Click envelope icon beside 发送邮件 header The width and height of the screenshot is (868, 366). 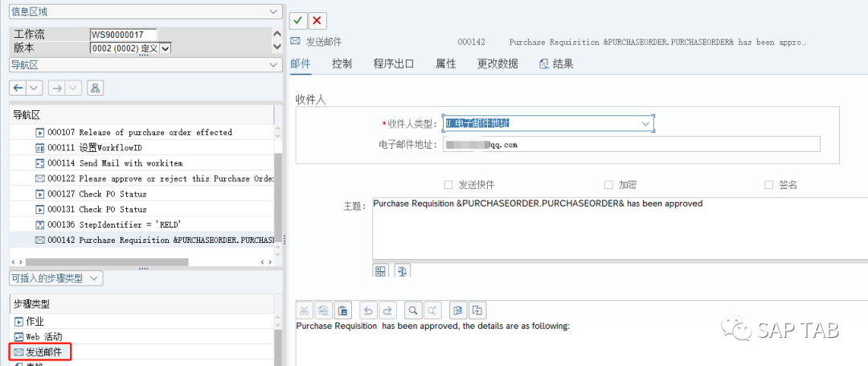[x=295, y=42]
